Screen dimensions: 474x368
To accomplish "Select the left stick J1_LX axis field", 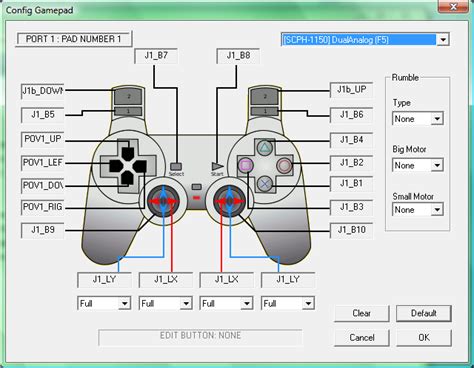I will 166,280.
